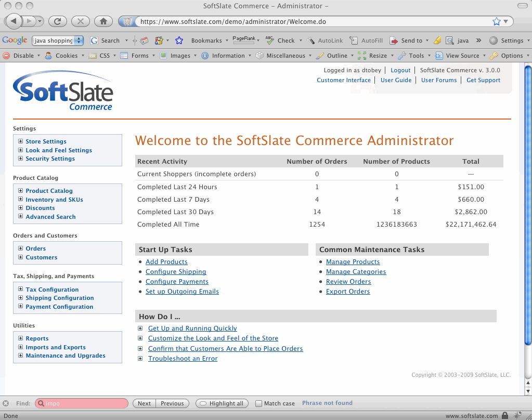Open the Forms menu in Web Developer toolbar
532x420 pixels.
[x=137, y=56]
